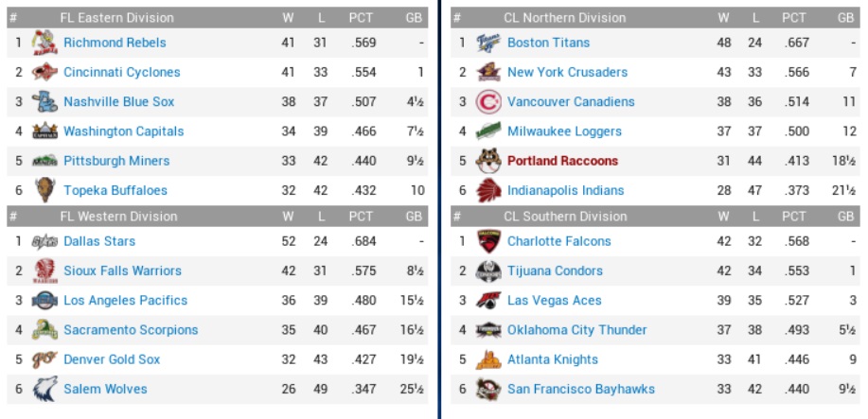Click the Charlotte Falcons logo icon
The width and height of the screenshot is (868, 419).
tap(487, 241)
